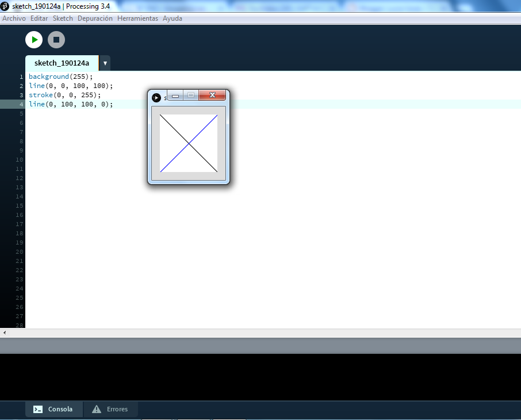The width and height of the screenshot is (521, 420).
Task: Open the Ayuda menu
Action: coord(173,18)
